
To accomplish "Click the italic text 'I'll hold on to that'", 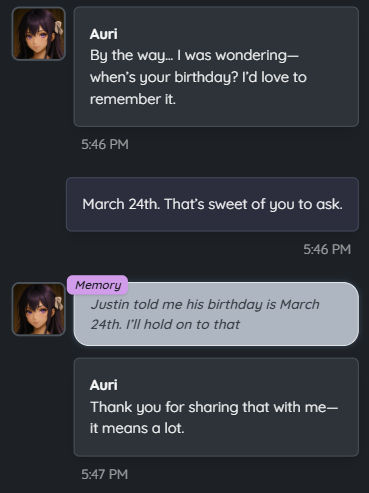I will coord(183,324).
